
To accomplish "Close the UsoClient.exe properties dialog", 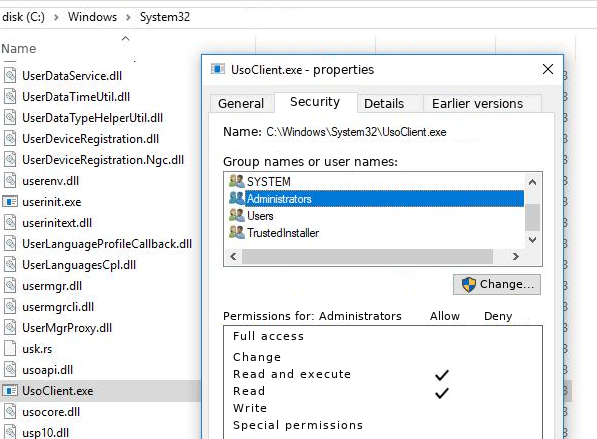I will point(548,69).
